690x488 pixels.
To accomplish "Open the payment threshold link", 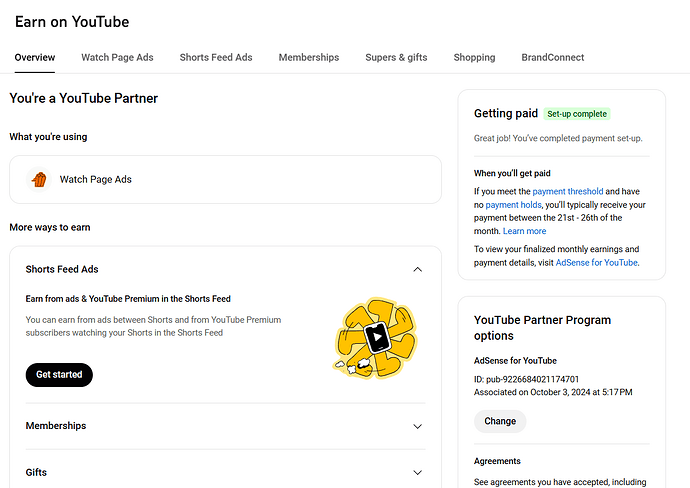I will click(568, 191).
